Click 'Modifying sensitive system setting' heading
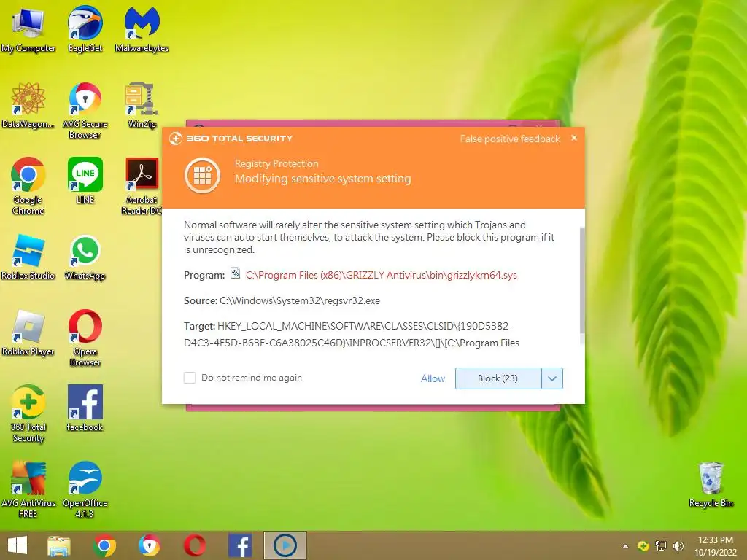The image size is (747, 560). [x=322, y=179]
